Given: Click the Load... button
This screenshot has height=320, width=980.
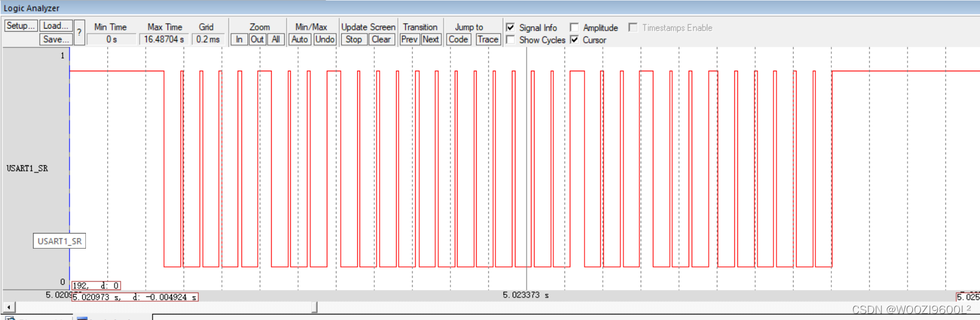Looking at the screenshot, I should point(56,26).
